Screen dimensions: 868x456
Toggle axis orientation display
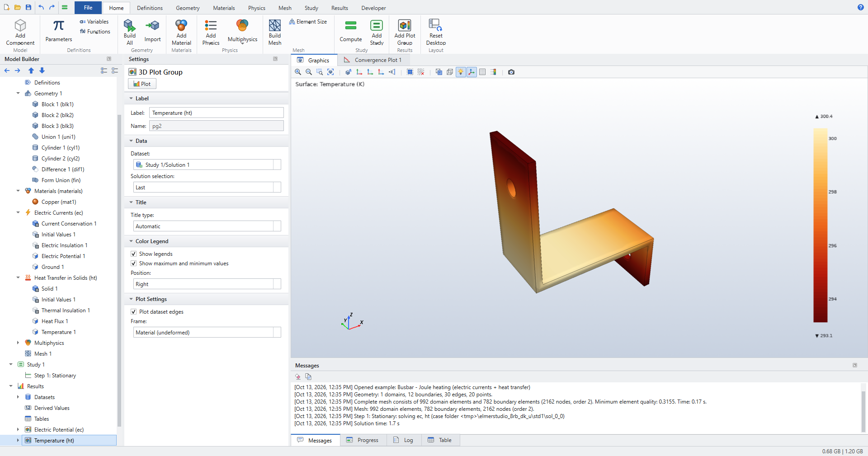[472, 72]
